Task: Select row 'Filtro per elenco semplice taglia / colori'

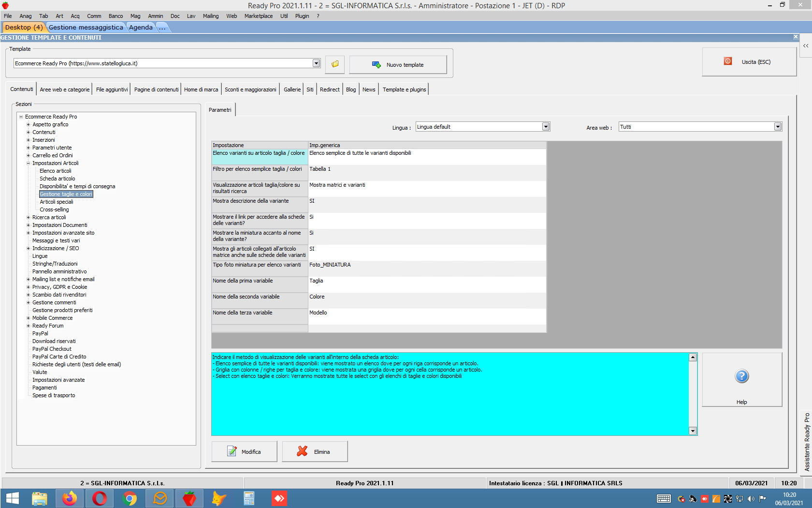Action: pos(379,173)
